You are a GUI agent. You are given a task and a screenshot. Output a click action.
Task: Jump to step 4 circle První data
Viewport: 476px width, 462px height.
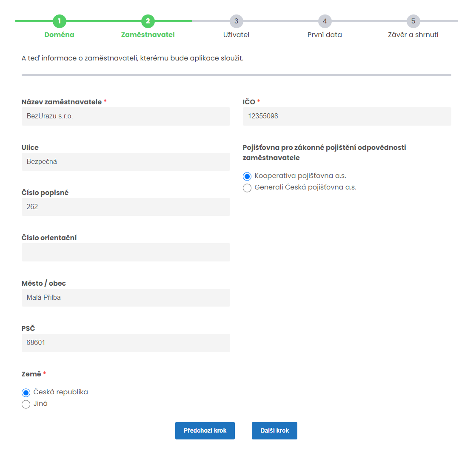(325, 21)
